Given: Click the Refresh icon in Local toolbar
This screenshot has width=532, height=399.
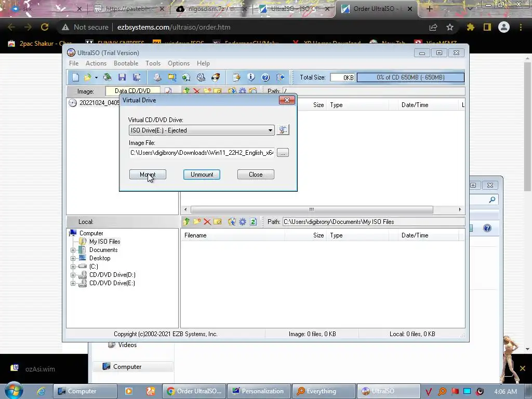Looking at the screenshot, I should (253, 222).
